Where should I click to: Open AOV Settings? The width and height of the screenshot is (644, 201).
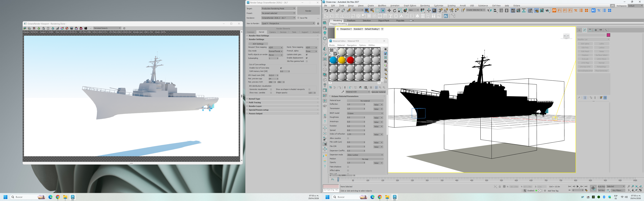[x=258, y=44]
